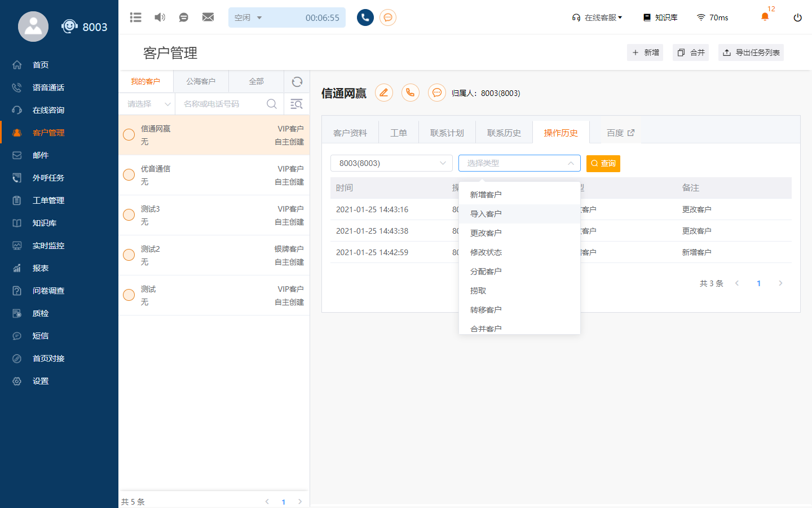
Task: Switch to 全部 customers tab
Action: click(x=257, y=82)
